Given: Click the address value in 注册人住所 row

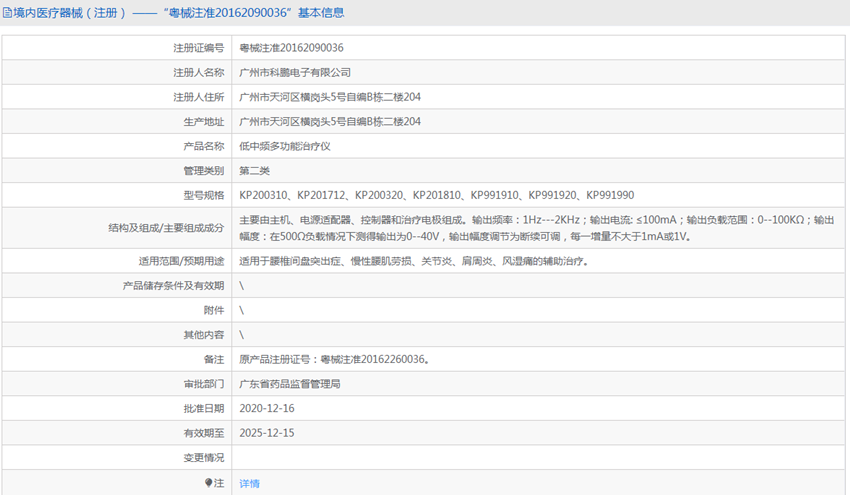Looking at the screenshot, I should point(330,97).
